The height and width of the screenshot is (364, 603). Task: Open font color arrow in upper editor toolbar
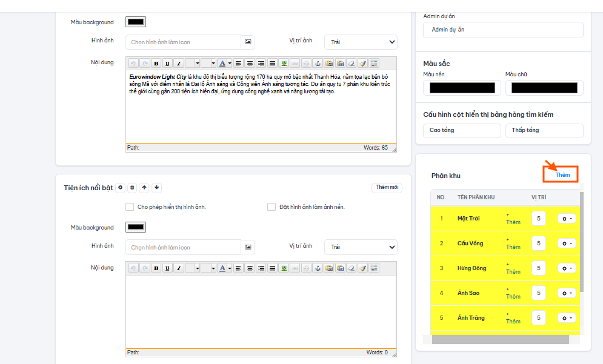coord(230,64)
